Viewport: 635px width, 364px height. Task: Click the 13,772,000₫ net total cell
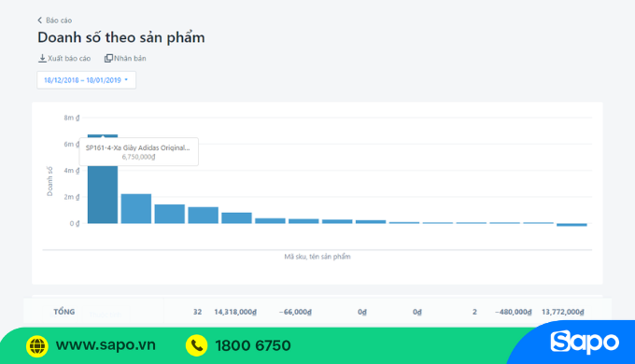pos(562,312)
